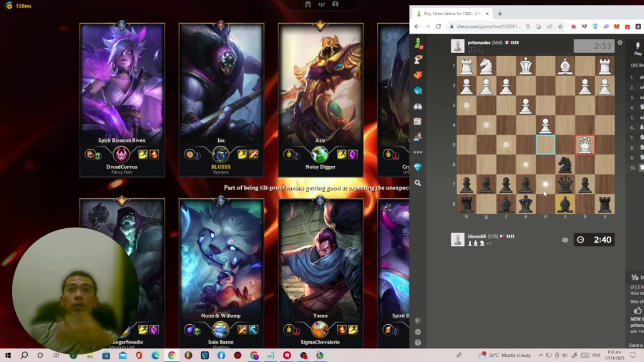Go forward in the Chrome browser
The height and width of the screenshot is (362, 644).
[427, 27]
